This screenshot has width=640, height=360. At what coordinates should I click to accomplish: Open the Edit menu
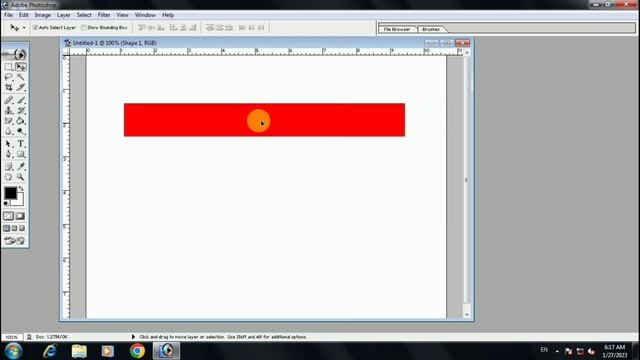24,15
